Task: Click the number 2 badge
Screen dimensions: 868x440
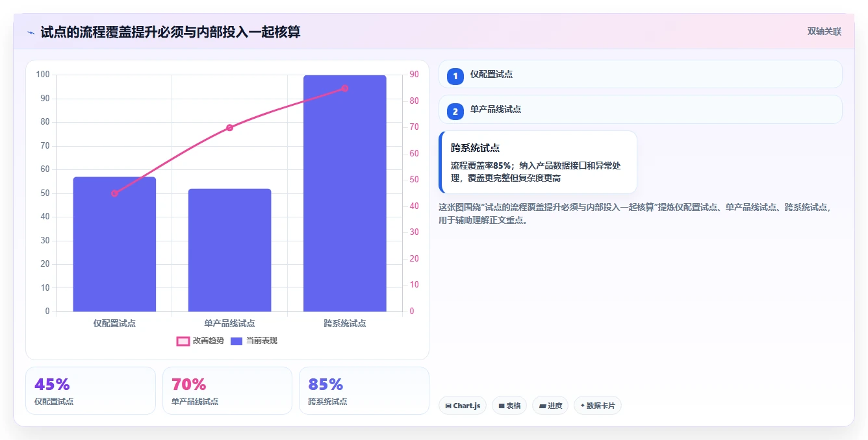Action: click(x=455, y=112)
